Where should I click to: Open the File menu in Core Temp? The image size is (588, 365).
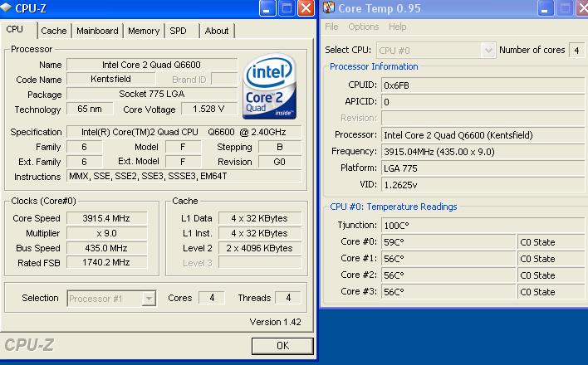[331, 27]
